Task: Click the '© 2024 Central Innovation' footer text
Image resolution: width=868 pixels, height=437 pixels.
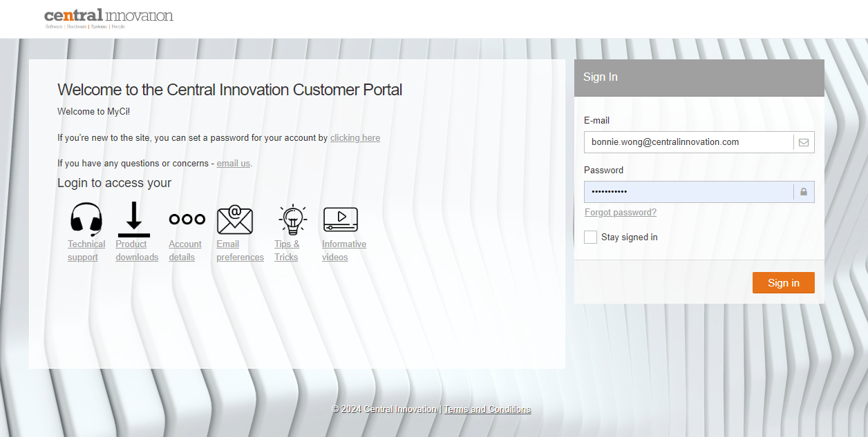Action: point(384,409)
